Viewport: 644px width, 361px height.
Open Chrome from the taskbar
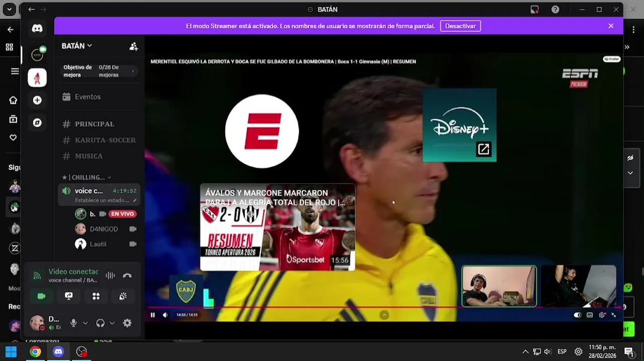[35, 351]
